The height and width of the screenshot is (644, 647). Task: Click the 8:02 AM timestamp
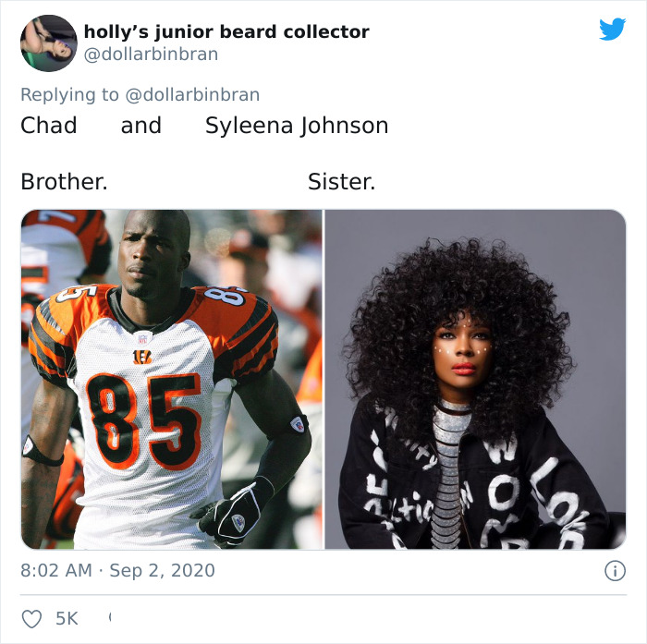coord(56,571)
